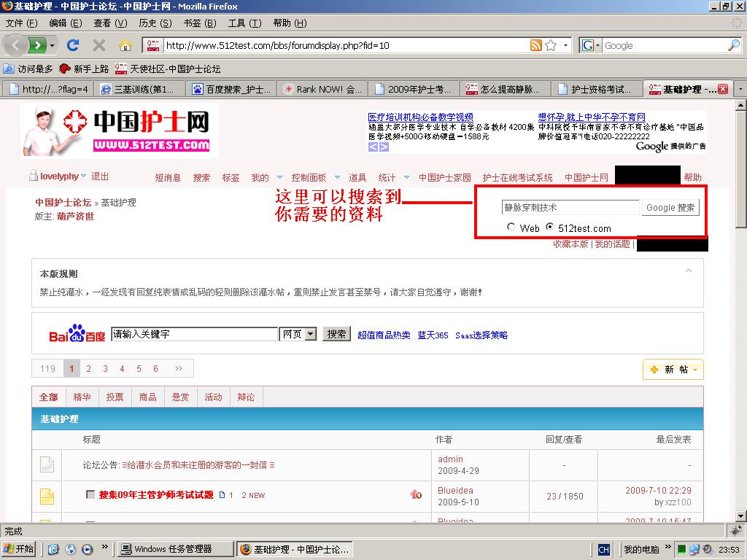Click the Firefox reload page icon

pyautogui.click(x=72, y=45)
